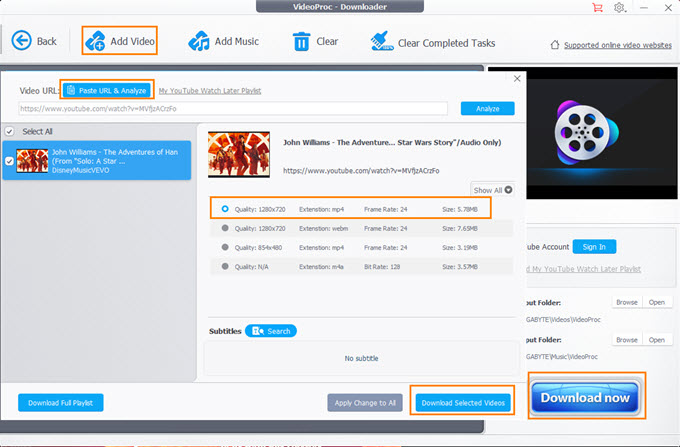680x447 pixels.
Task: Click Apply Change to All button
Action: coord(365,402)
